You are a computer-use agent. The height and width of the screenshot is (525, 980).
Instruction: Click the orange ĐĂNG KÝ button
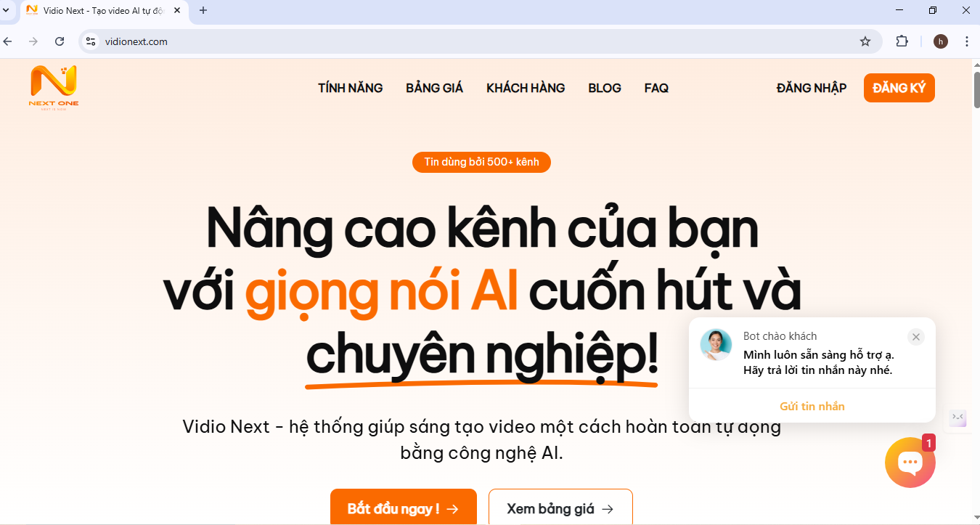pos(899,88)
